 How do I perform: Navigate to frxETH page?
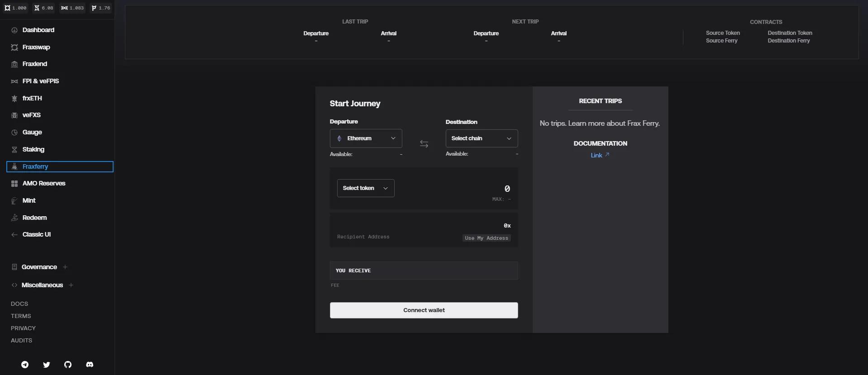click(x=32, y=99)
